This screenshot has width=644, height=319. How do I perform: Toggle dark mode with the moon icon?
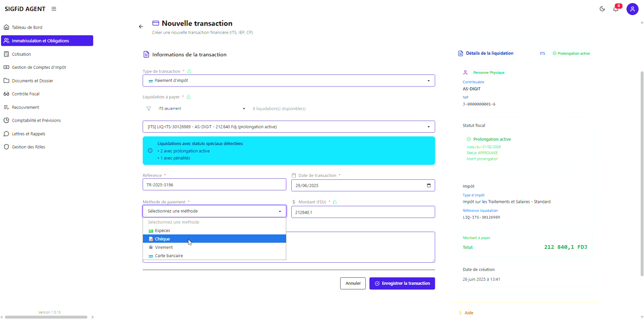click(602, 9)
